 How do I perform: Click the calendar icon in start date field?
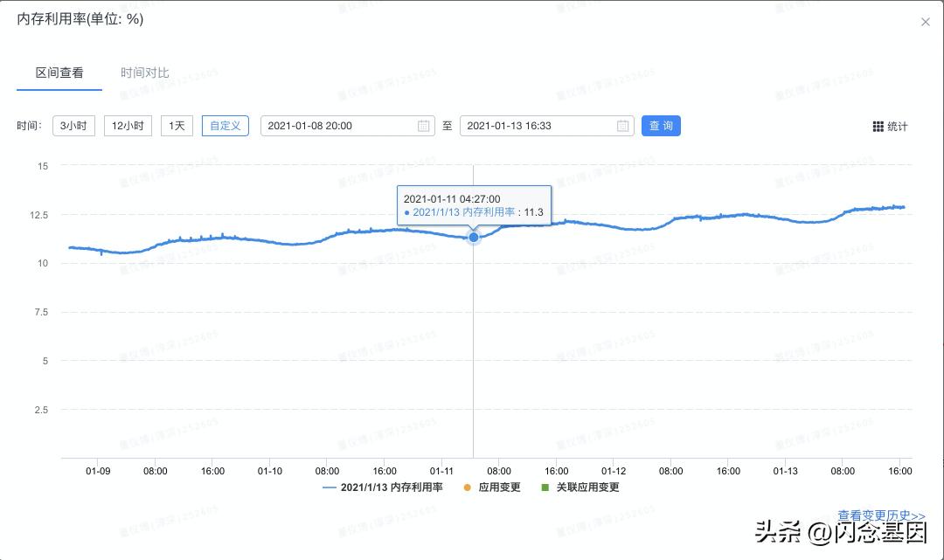(x=423, y=126)
